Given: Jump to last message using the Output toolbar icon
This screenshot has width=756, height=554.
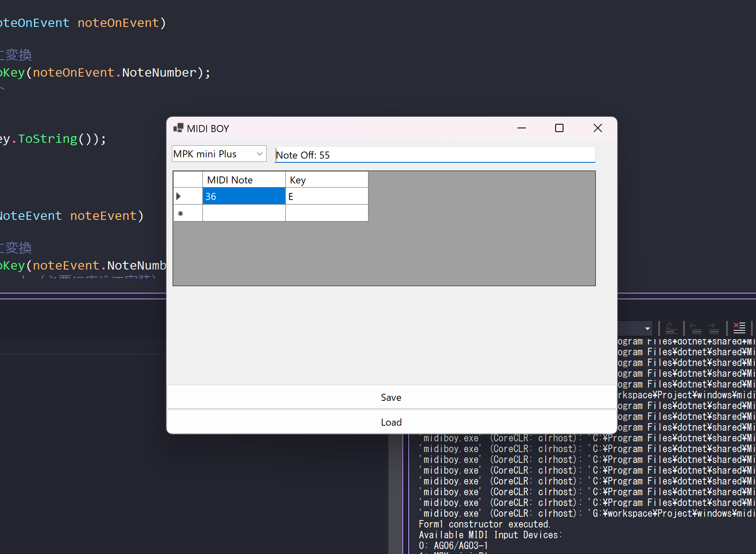Looking at the screenshot, I should 672,328.
